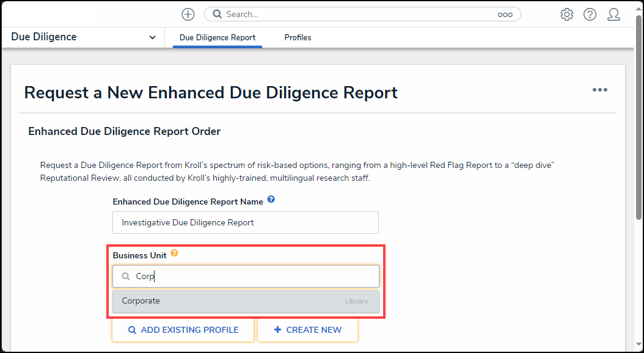Show help tooltip for Business Unit
This screenshot has height=353, width=644.
click(x=174, y=253)
